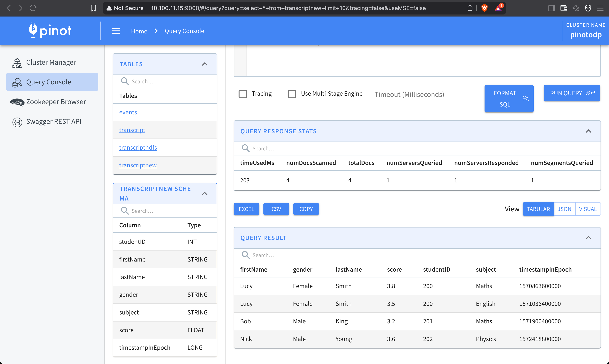Click search magnifier in Query Result
The image size is (609, 364).
point(245,255)
